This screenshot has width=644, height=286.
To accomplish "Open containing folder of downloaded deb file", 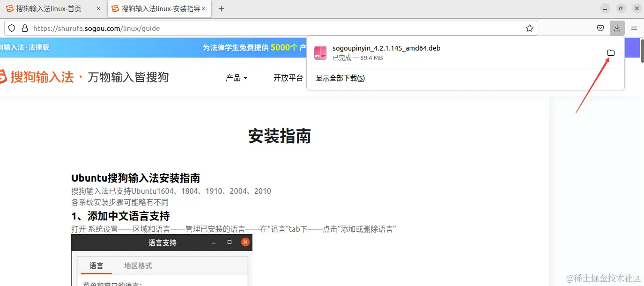I will click(x=611, y=52).
